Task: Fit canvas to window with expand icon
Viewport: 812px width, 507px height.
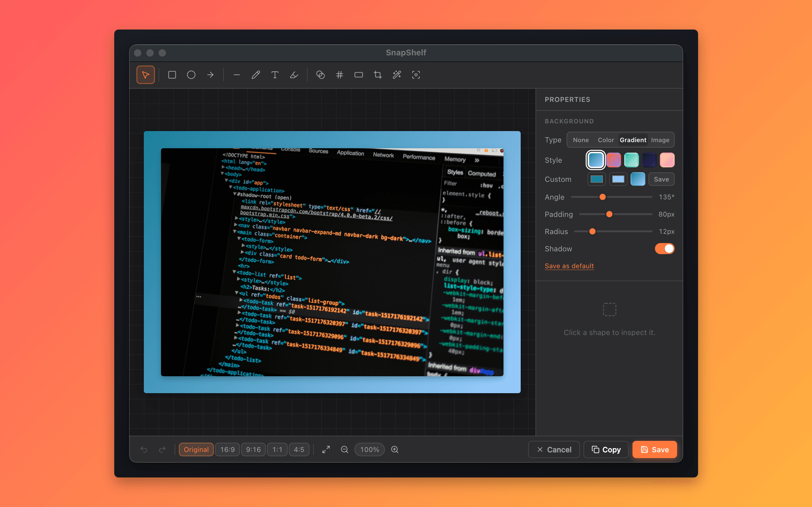Action: coord(326,449)
